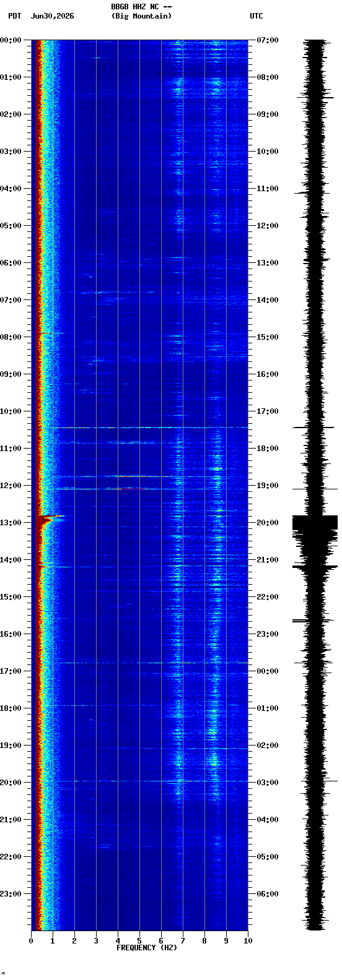Click UTC time label '11:00' on right axis
This screenshot has height=980, width=342.
(x=268, y=189)
